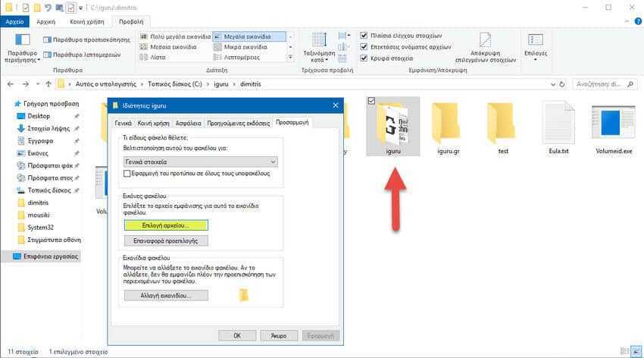Open the Ταξινόμηση κατά sort menu
Viewport: 644px width, 358px height.
tap(319, 48)
